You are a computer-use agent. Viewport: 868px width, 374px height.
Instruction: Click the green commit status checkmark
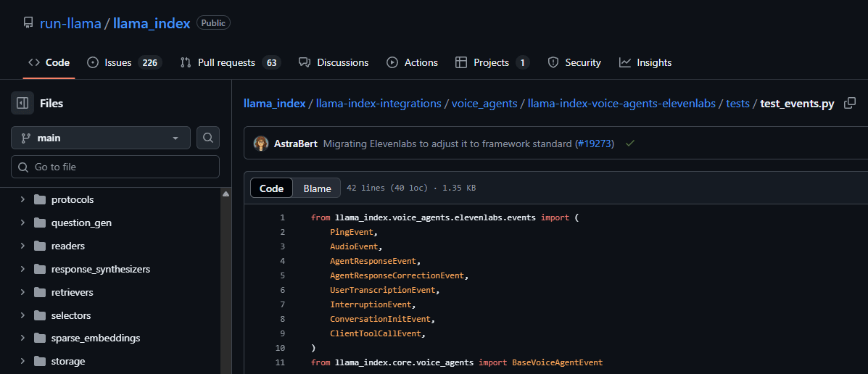pyautogui.click(x=630, y=144)
